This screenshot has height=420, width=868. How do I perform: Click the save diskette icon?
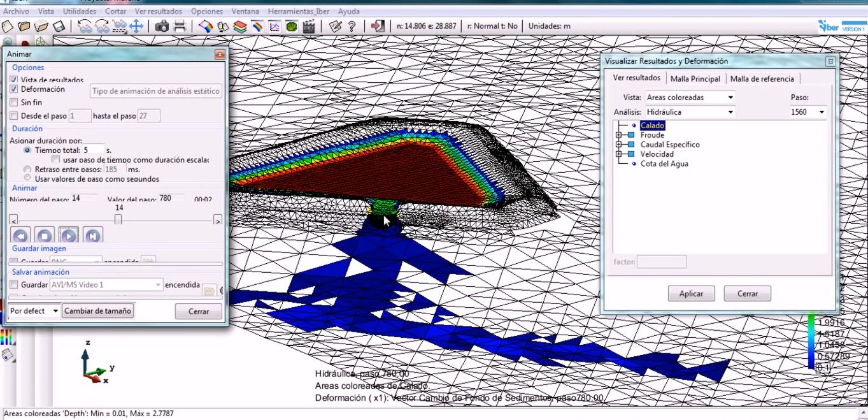tap(59, 26)
